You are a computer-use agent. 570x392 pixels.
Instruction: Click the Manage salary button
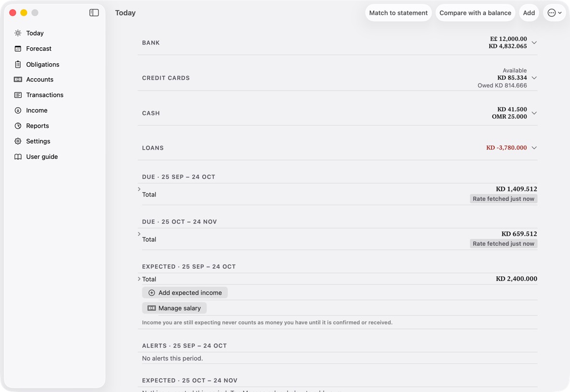coord(174,308)
